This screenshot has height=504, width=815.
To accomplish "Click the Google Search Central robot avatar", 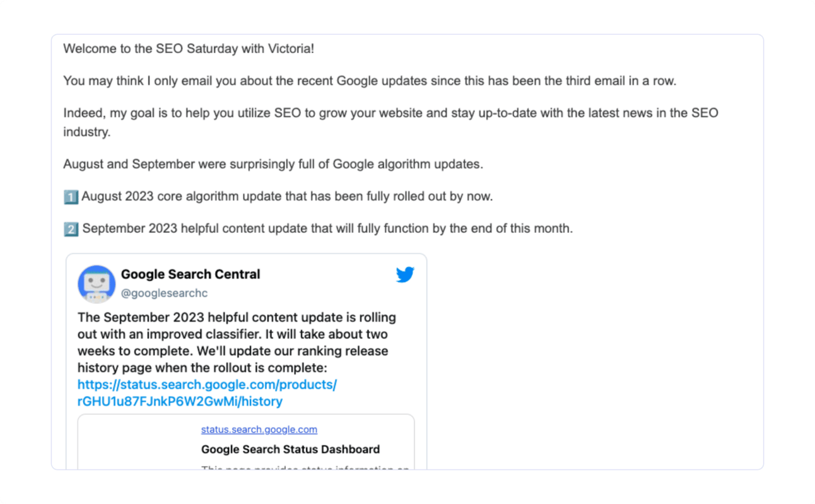I will (97, 284).
